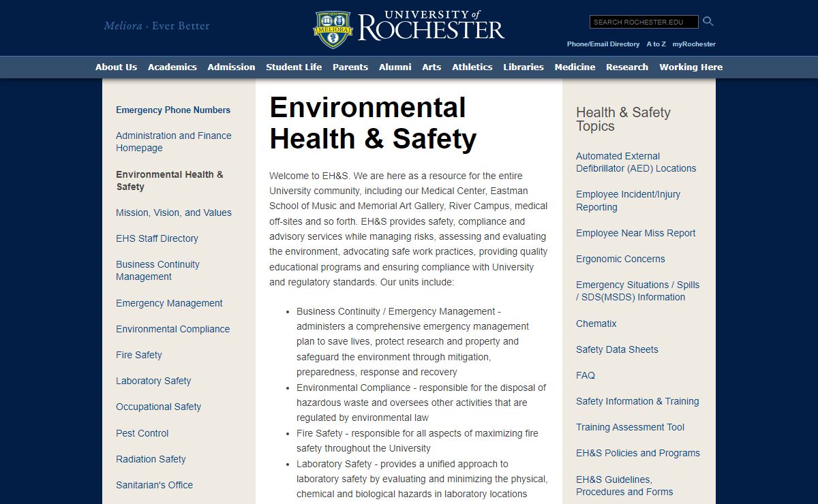Open Radiation Safety link
Screen dimensions: 818x504
click(x=151, y=459)
